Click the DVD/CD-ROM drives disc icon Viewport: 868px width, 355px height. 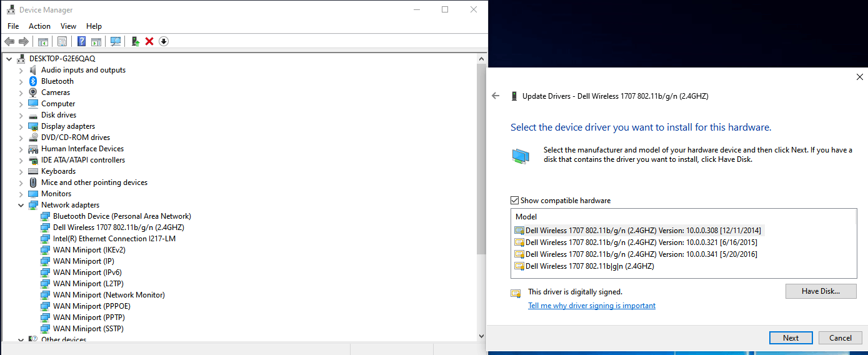[x=34, y=137]
